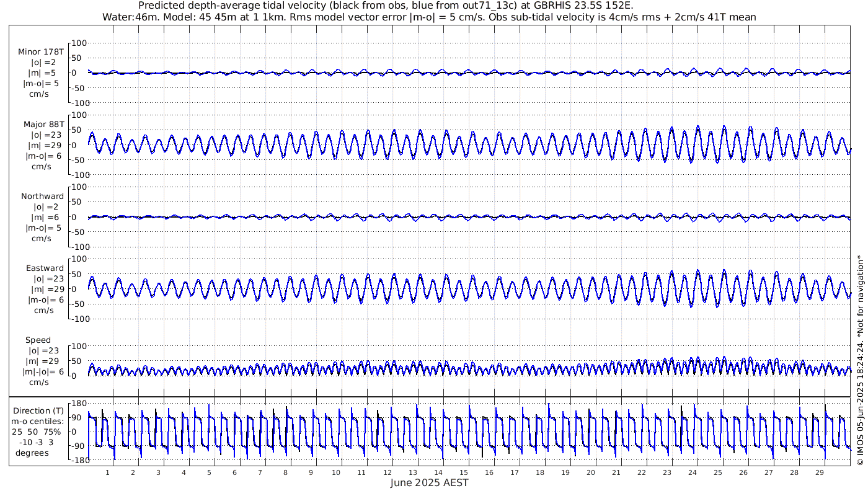Click the 'June 2025 AEST' axis label
This screenshot has width=868, height=496.
click(429, 483)
